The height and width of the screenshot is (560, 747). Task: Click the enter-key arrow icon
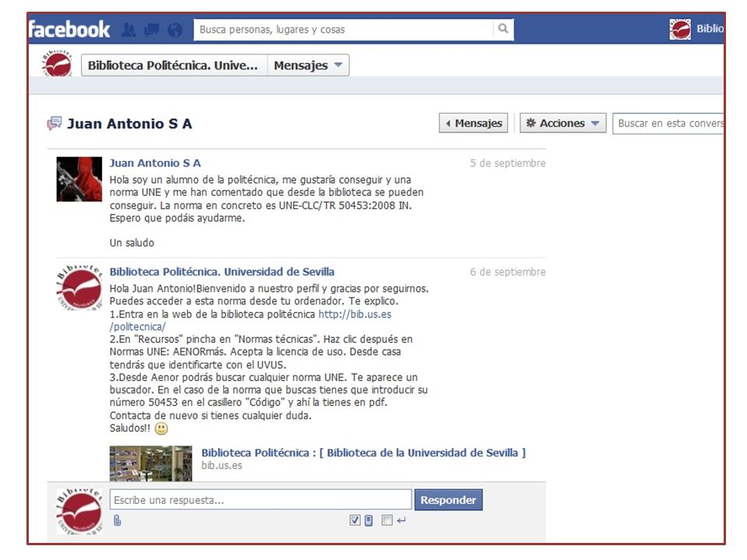click(x=402, y=520)
